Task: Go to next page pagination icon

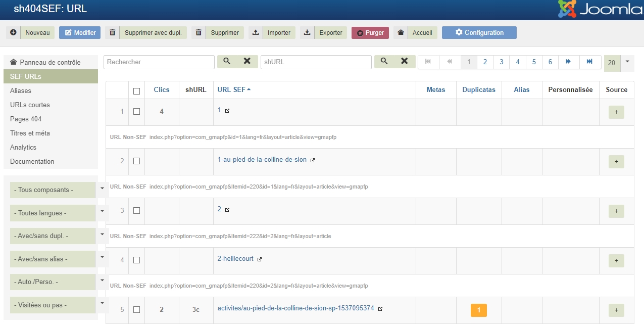Action: (x=568, y=62)
